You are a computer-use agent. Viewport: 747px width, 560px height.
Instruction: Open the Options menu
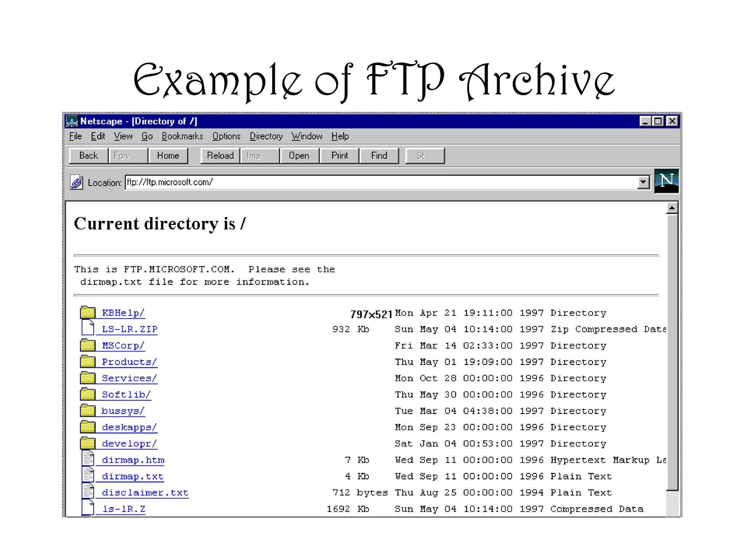click(227, 136)
